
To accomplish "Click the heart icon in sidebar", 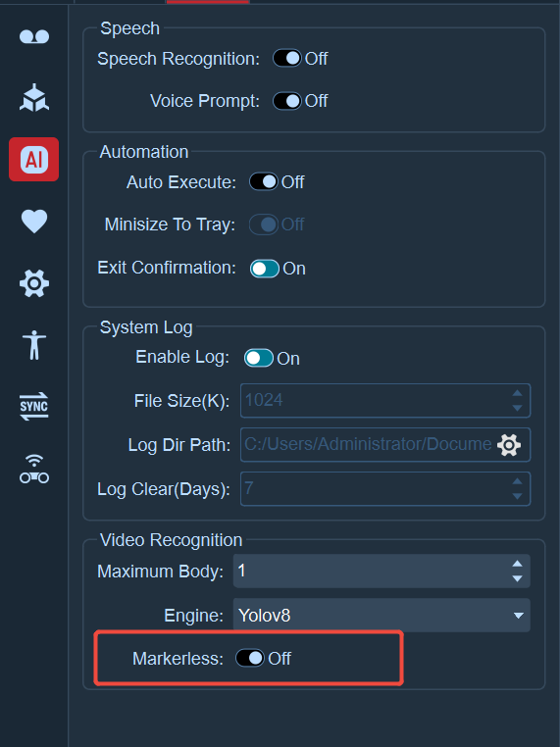I will coord(34,221).
